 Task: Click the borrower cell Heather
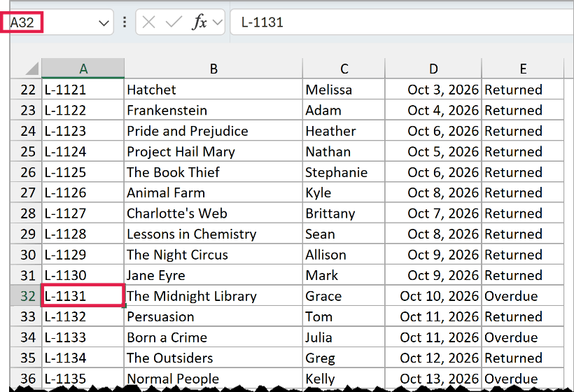pyautogui.click(x=344, y=131)
